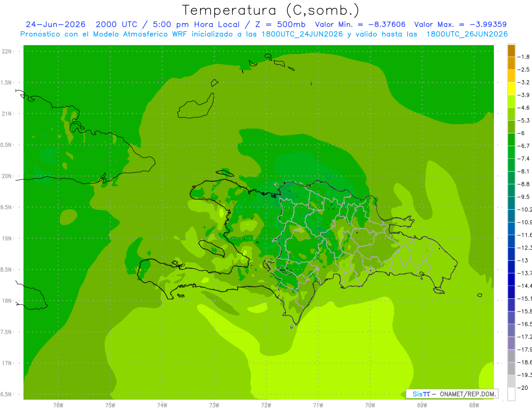The width and height of the screenshot is (532, 411).
Task: Click the "71W" longitude label
Action: click(x=318, y=405)
